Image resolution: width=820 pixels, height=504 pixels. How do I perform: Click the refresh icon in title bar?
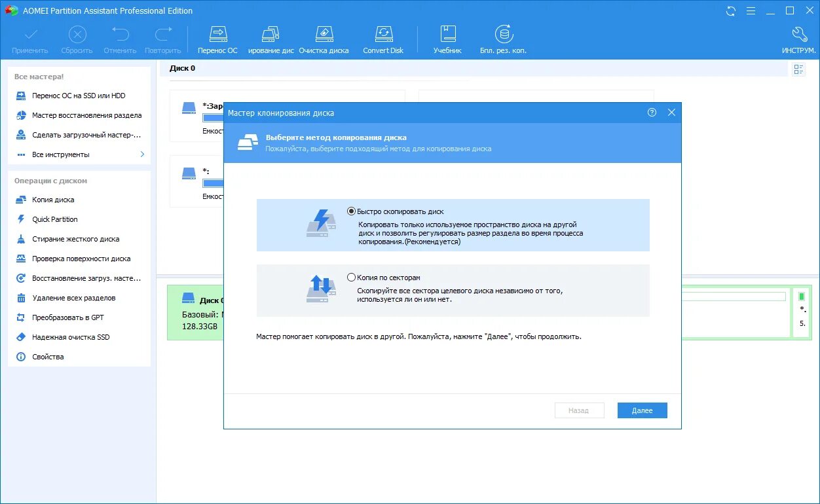pos(731,10)
